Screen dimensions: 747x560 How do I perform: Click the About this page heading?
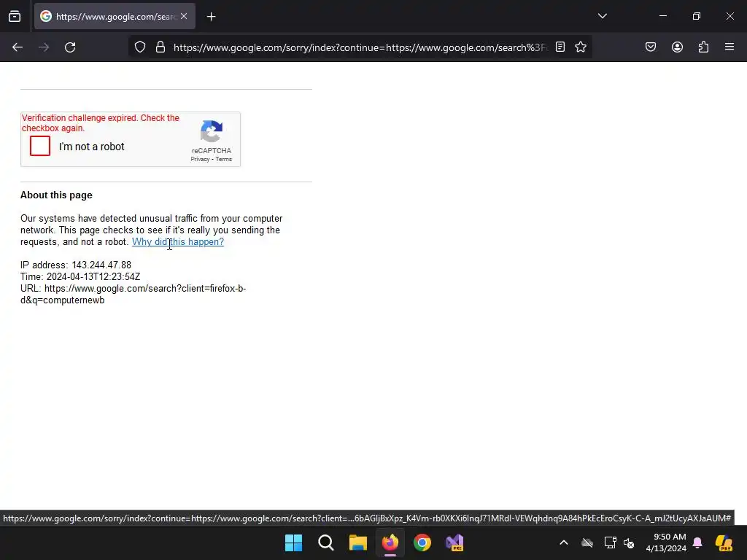pos(56,195)
